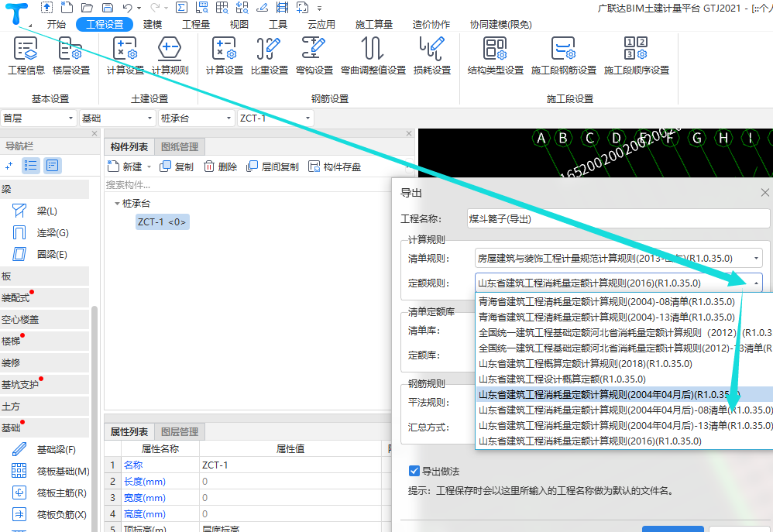Screen dimensions: 773x532
Task: Click the open folder icon in quick toolbar
Action: pos(87,8)
